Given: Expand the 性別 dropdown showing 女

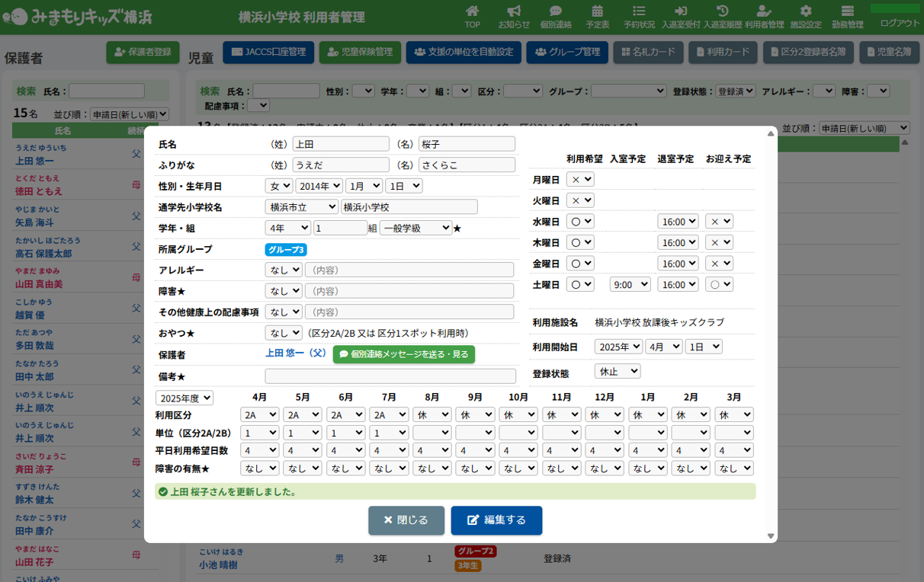Looking at the screenshot, I should pyautogui.click(x=278, y=186).
